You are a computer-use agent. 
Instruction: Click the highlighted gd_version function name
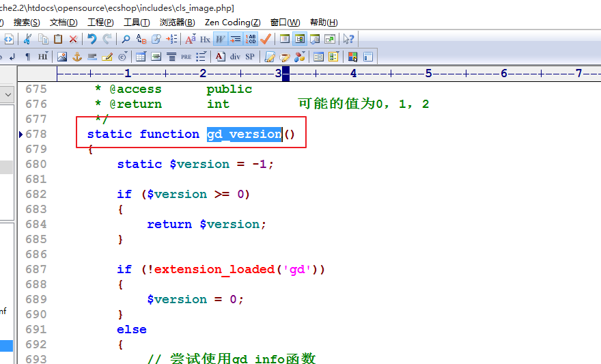point(244,134)
